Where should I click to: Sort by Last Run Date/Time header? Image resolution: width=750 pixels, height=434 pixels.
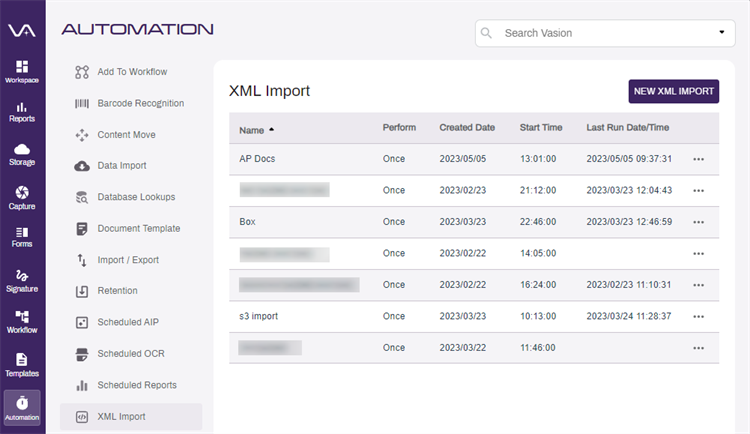(628, 127)
